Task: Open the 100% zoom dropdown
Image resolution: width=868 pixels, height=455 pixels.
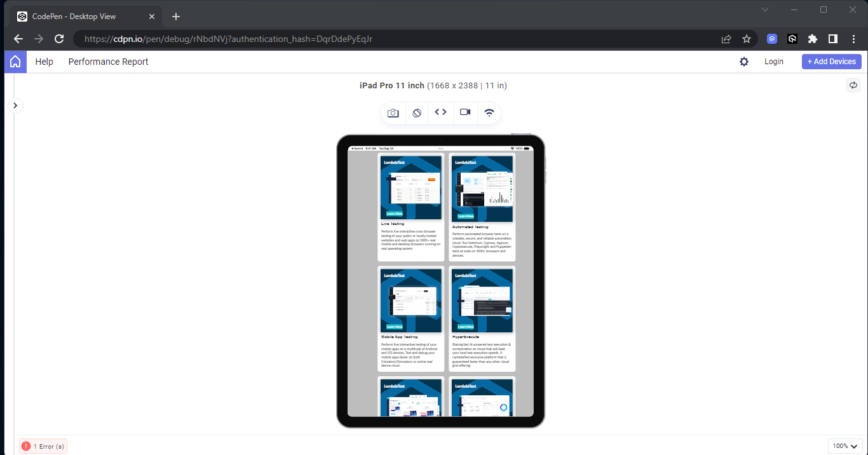Action: (x=845, y=446)
